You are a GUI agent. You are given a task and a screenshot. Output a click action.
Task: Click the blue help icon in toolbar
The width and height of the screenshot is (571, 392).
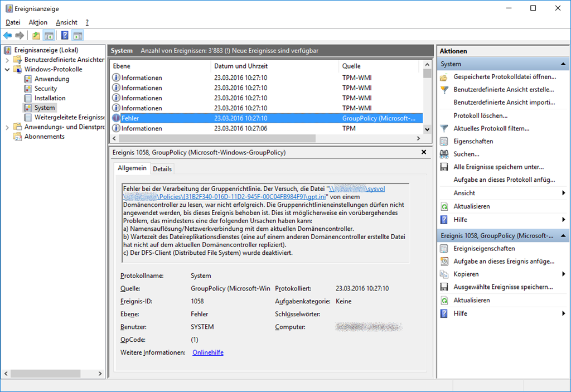click(x=65, y=36)
